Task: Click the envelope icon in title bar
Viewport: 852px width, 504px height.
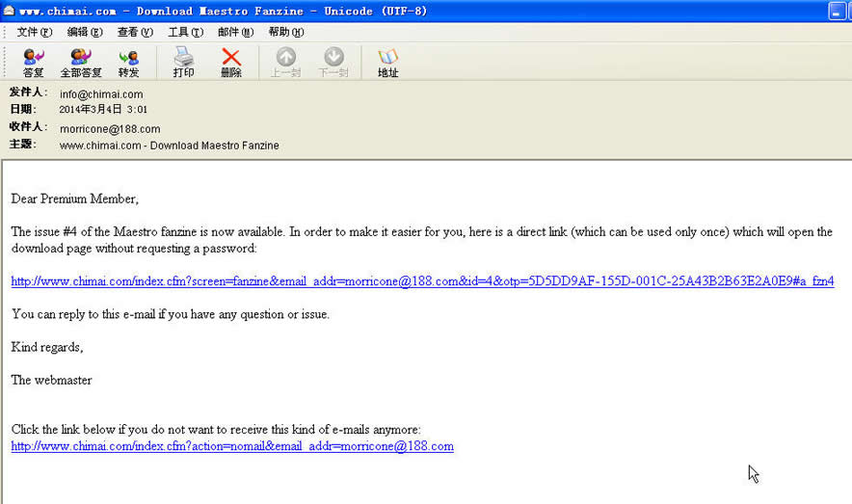Action: [9, 11]
